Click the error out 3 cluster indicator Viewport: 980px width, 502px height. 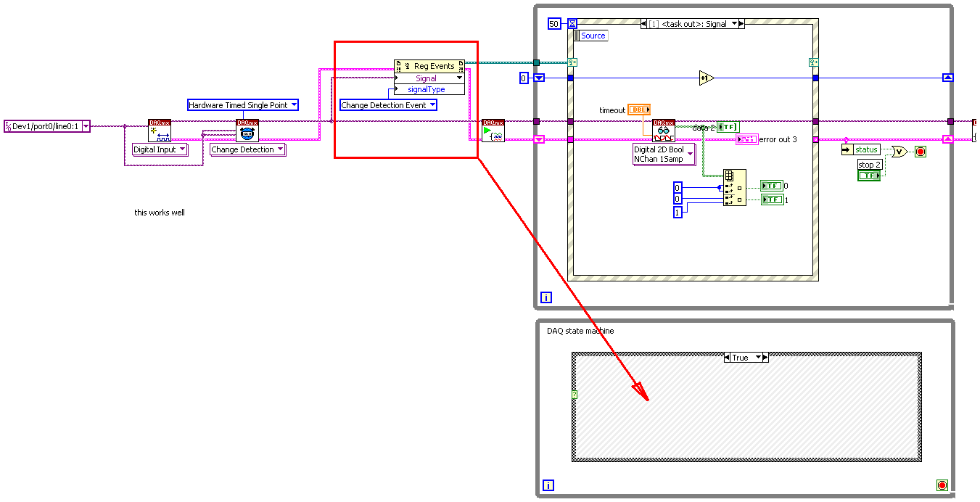pos(746,139)
